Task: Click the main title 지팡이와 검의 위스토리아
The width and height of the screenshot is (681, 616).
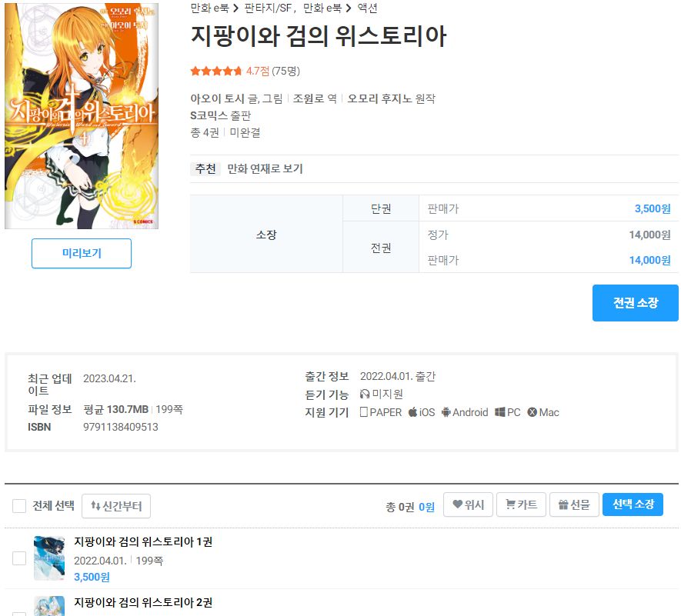Action: pyautogui.click(x=319, y=35)
